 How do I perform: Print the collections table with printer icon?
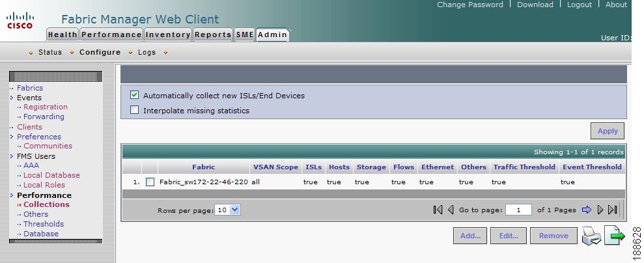[x=591, y=236]
